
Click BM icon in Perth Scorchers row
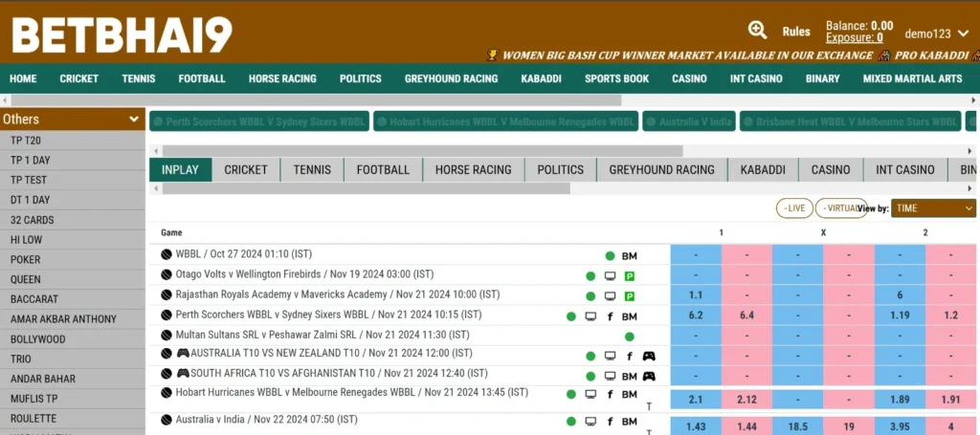(630, 316)
